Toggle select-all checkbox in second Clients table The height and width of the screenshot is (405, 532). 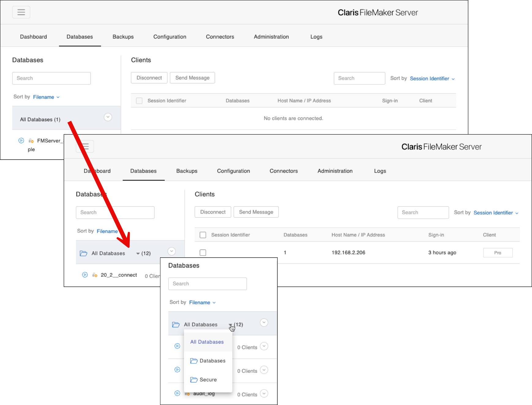click(x=203, y=235)
